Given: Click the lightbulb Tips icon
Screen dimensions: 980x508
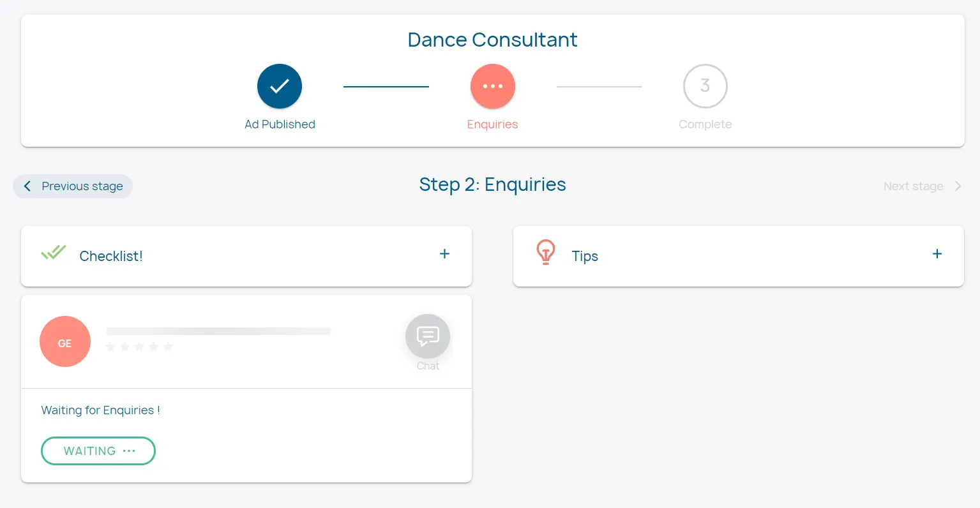Looking at the screenshot, I should (546, 253).
